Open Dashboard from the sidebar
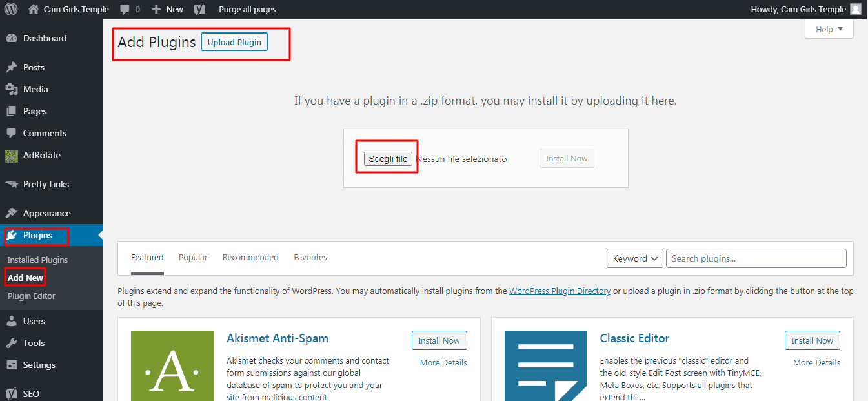This screenshot has height=401, width=868. (45, 38)
